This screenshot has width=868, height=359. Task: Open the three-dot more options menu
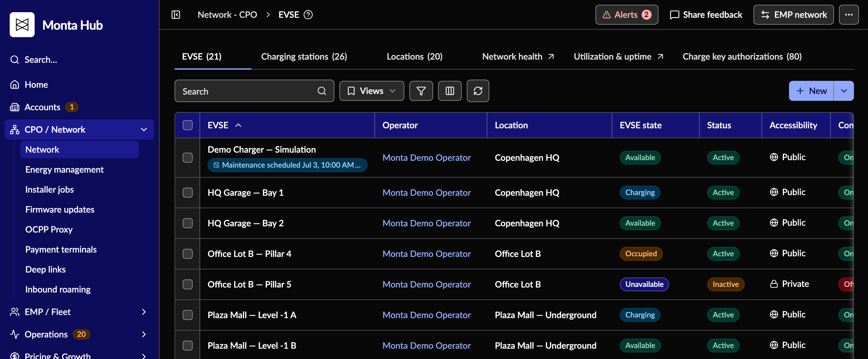(x=848, y=15)
